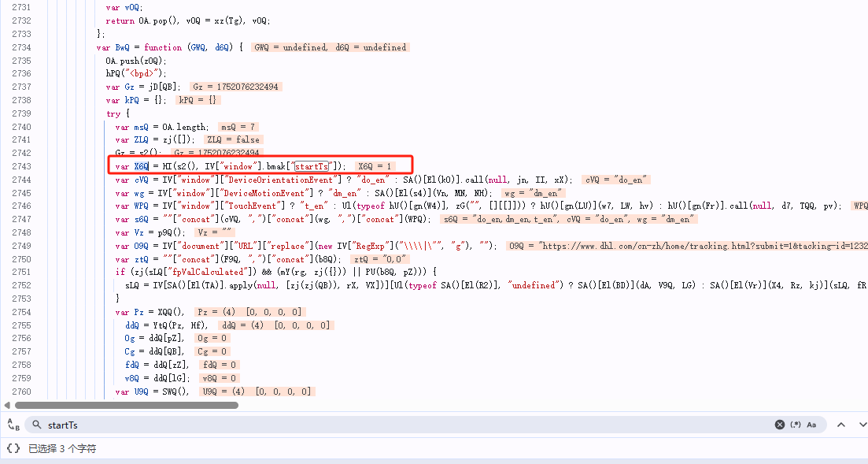Toggle the find-and-replace A→B icon
Viewport: 868px width, 464px height.
14,425
